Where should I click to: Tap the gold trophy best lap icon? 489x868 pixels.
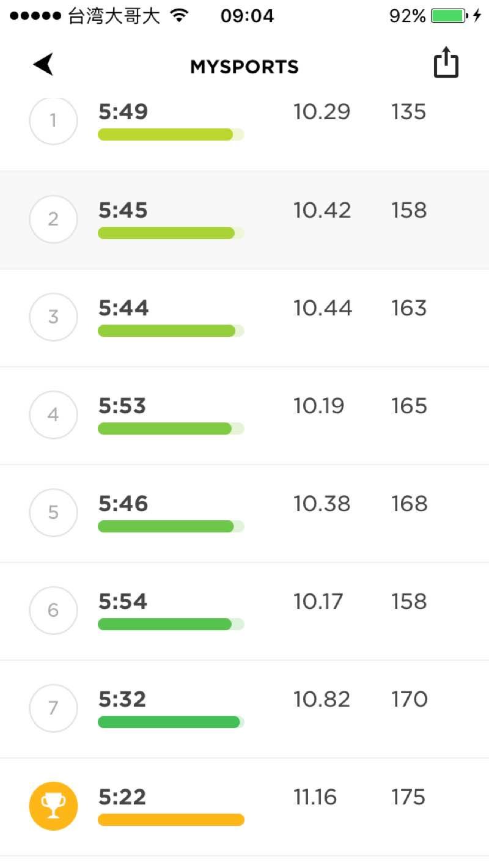53,806
